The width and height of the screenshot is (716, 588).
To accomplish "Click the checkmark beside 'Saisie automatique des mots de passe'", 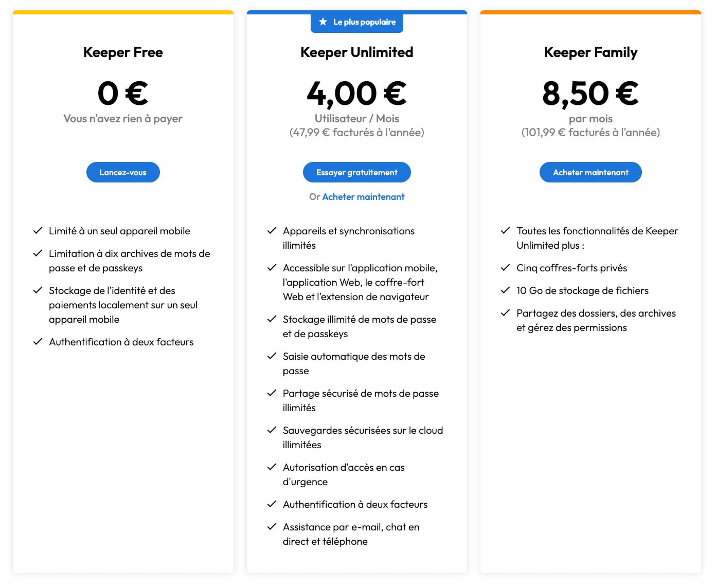I will (x=272, y=356).
